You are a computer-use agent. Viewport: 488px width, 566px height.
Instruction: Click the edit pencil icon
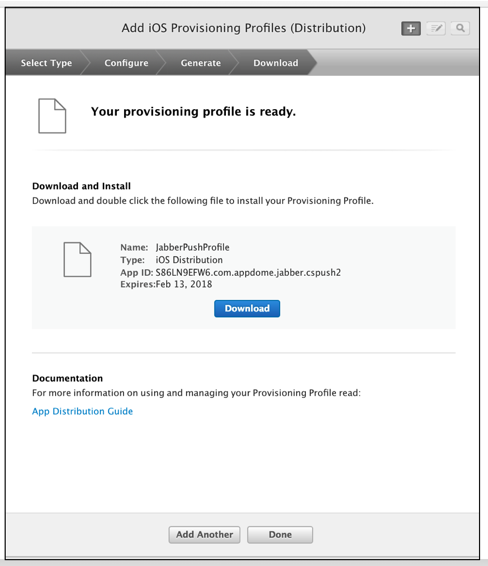436,28
